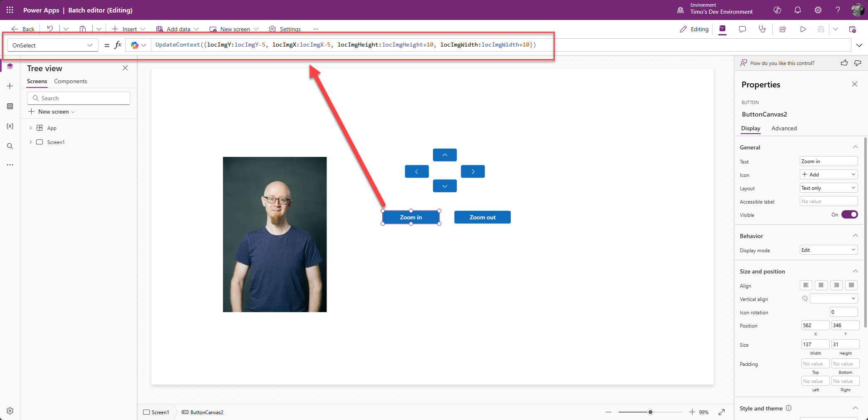Select the align center option
This screenshot has width=868, height=420.
click(x=821, y=285)
